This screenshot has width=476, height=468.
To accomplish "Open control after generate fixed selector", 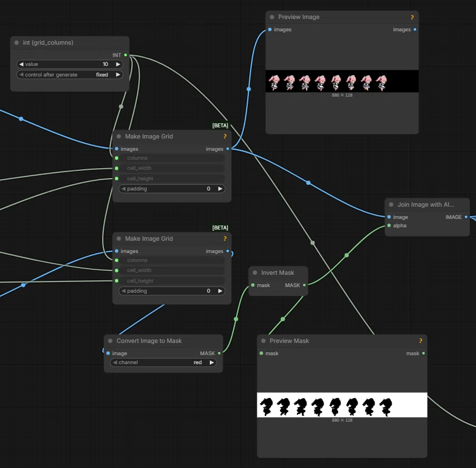I will pyautogui.click(x=70, y=75).
